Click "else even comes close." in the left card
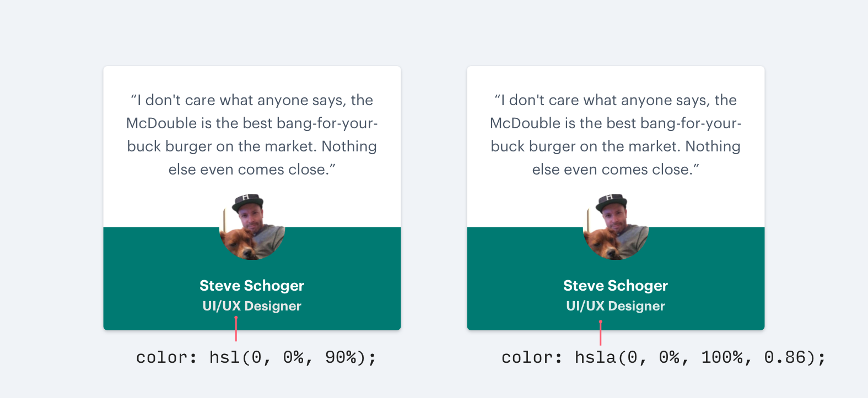This screenshot has height=398, width=868. click(x=252, y=170)
